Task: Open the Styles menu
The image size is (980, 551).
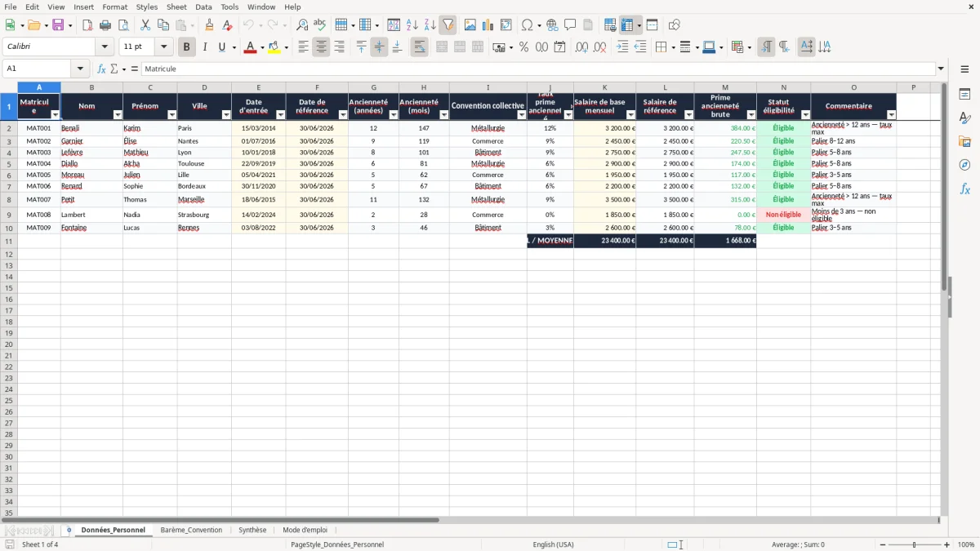Action: click(147, 7)
